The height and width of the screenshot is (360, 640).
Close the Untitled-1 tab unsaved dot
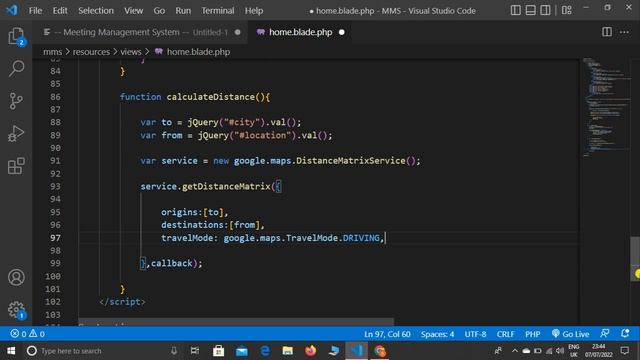(238, 32)
